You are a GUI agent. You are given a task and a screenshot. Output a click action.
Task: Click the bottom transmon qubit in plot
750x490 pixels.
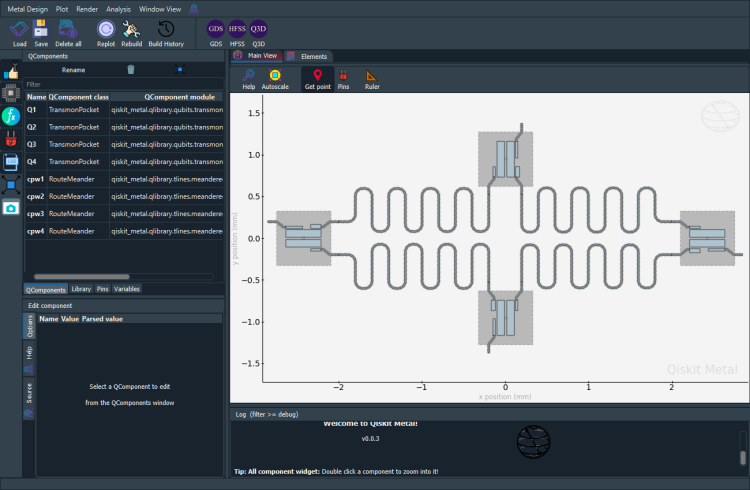pyautogui.click(x=505, y=317)
